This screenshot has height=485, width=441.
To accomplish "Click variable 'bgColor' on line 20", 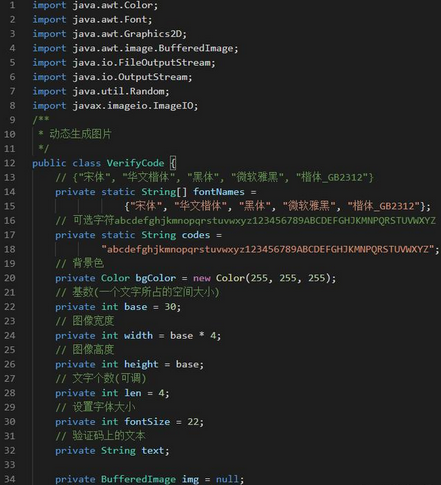I will coord(156,278).
